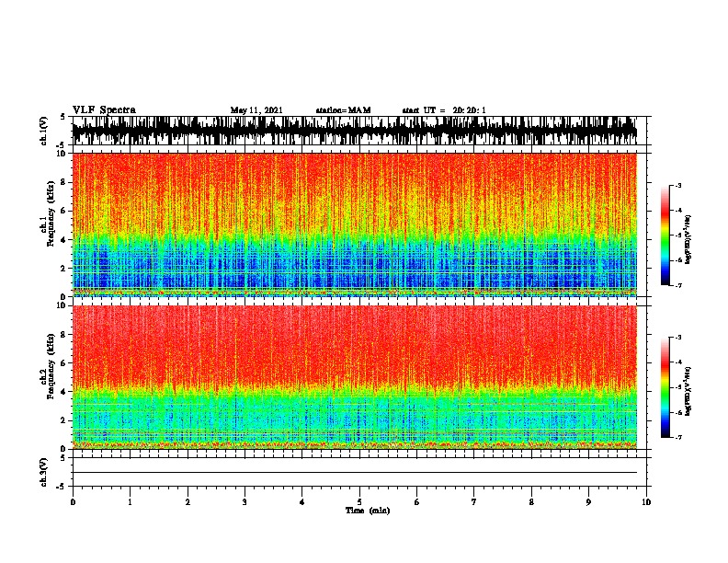Click the ch.2 color bar log(PSD) label
728x563 pixels.
coord(688,391)
